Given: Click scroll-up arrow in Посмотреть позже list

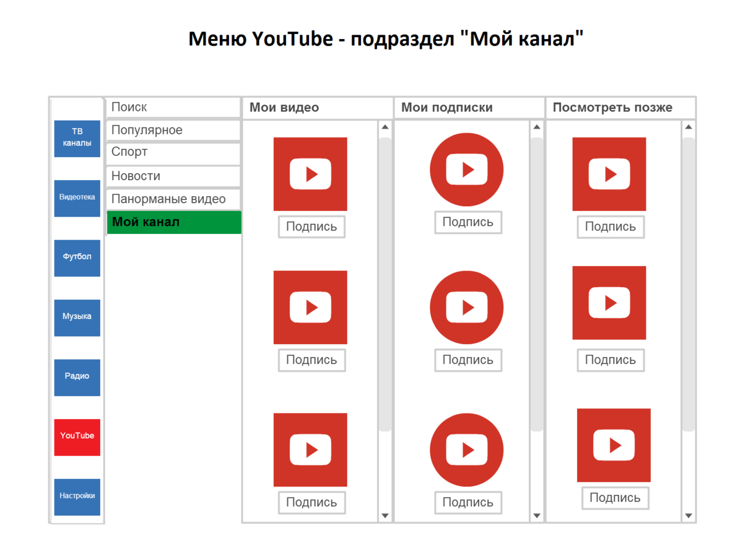Looking at the screenshot, I should tap(689, 127).
